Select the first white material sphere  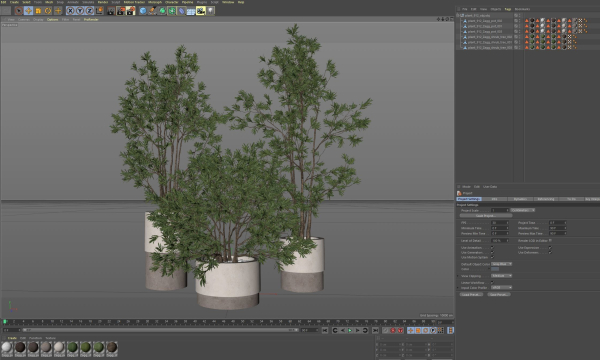coord(7,348)
